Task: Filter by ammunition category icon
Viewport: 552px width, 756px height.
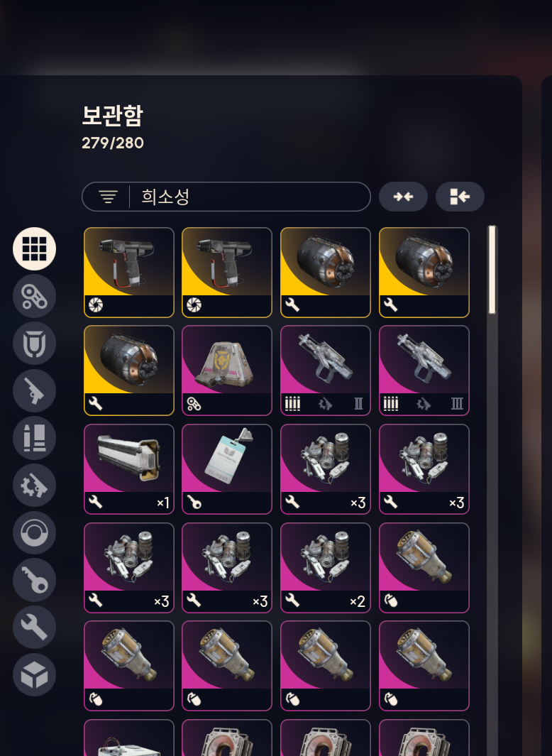Action: click(x=34, y=438)
